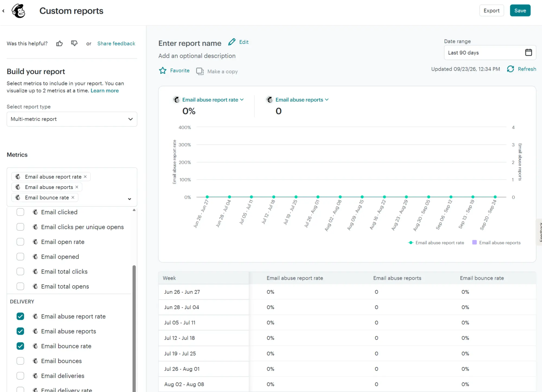Check the Email opened metric
This screenshot has height=392, width=542.
coord(20,256)
